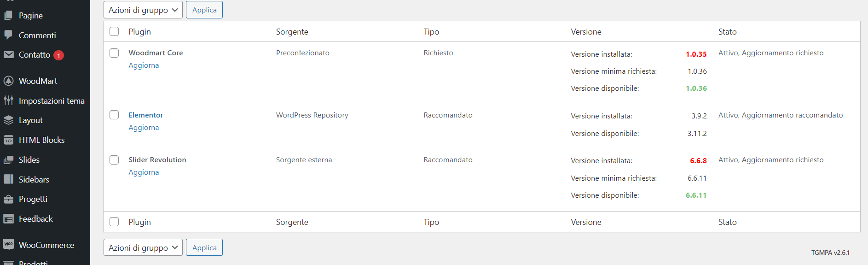Click the Contatto envelope icon
The height and width of the screenshot is (265, 868).
click(8, 55)
